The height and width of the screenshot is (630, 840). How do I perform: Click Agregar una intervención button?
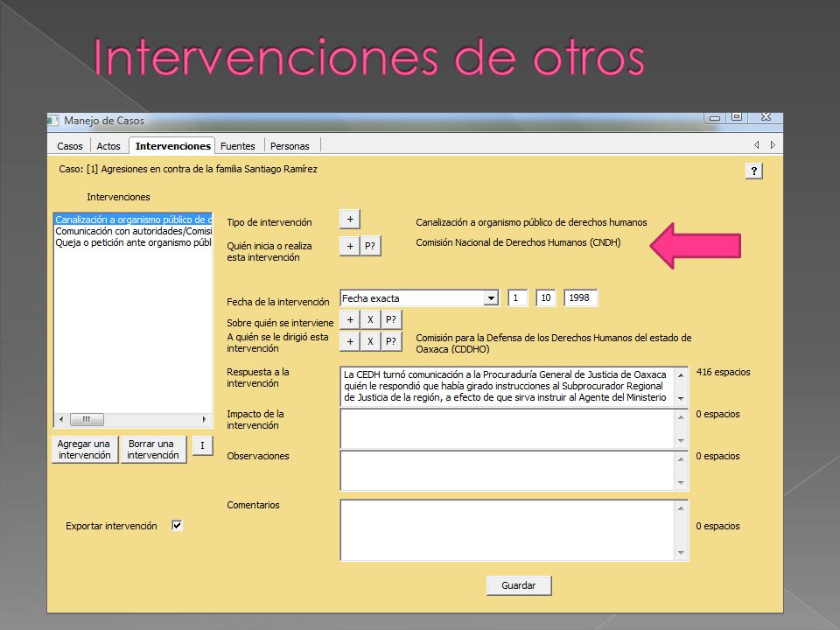click(x=85, y=449)
